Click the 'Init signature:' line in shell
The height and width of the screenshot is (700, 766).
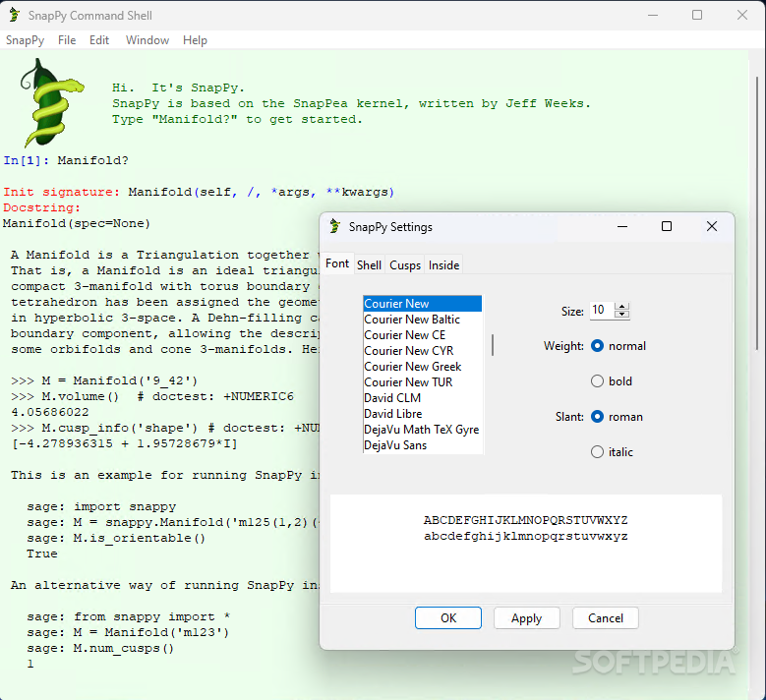(199, 192)
